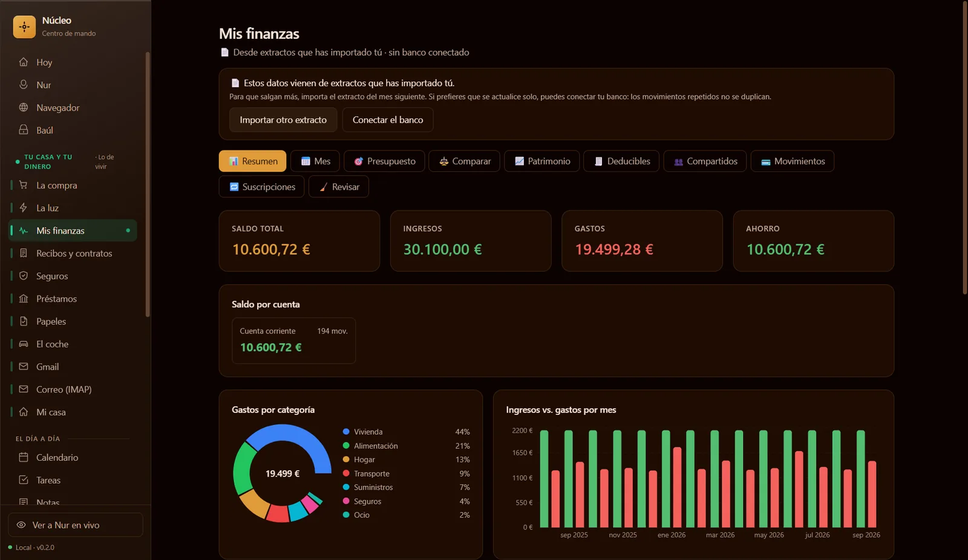This screenshot has height=560, width=968.
Task: Click the Seguros shield icon
Action: [x=24, y=276]
